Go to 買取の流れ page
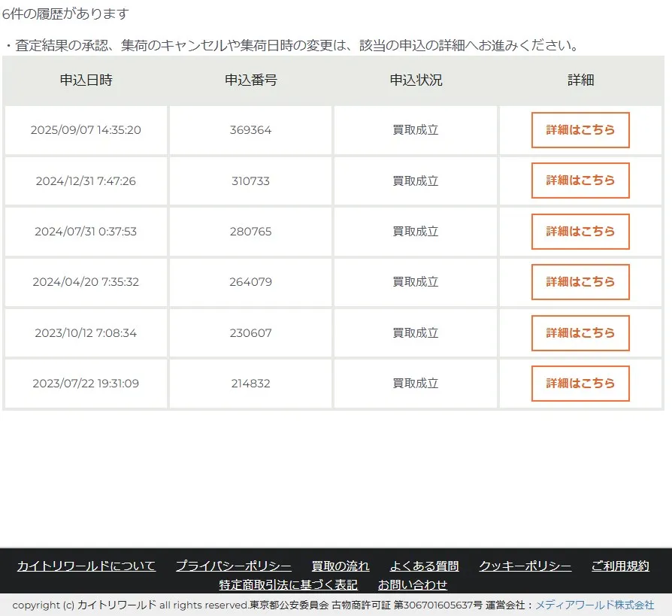The image size is (672, 616). [341, 566]
